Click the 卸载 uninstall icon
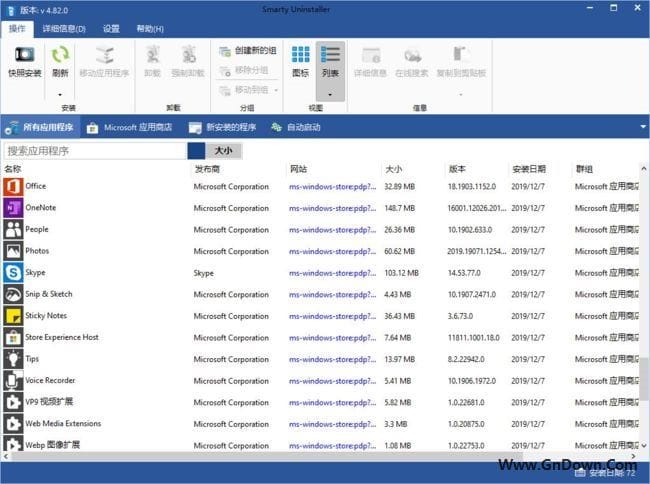The height and width of the screenshot is (484, 650). [153, 54]
